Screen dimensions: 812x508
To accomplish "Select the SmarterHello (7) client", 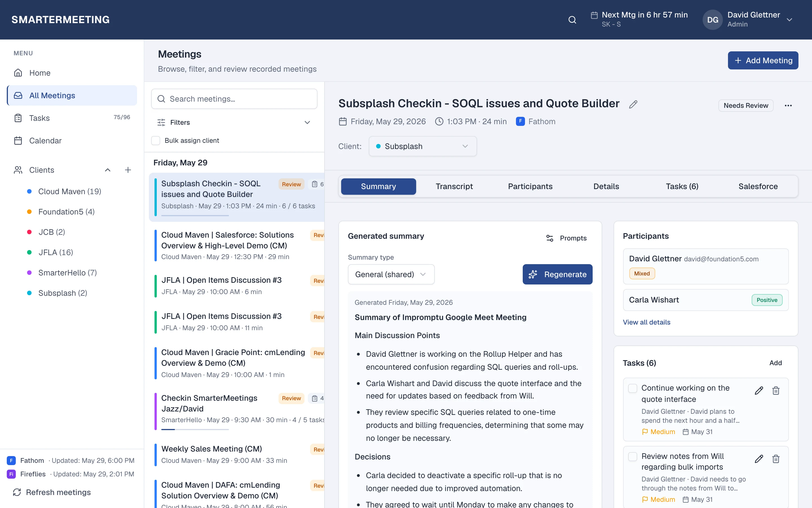I will click(67, 273).
